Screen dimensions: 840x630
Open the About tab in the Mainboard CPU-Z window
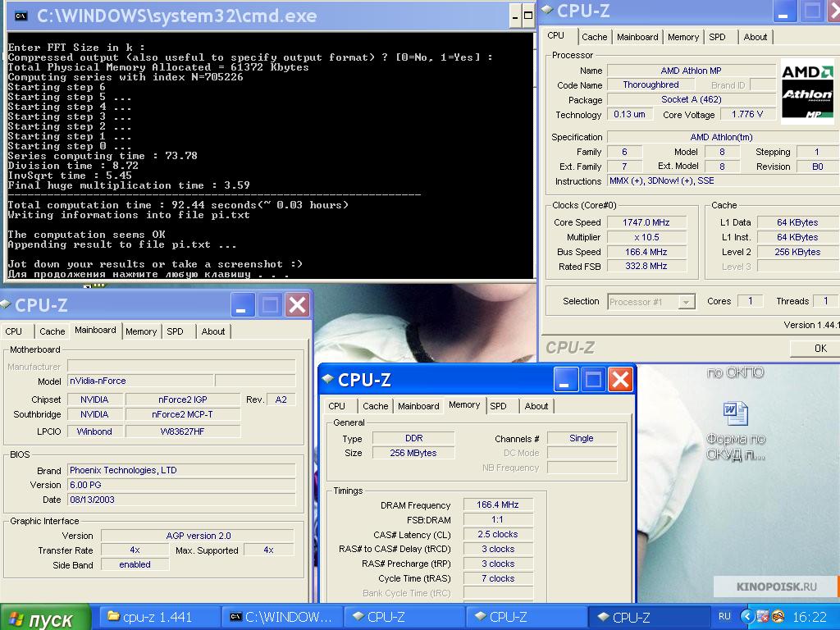(x=213, y=331)
